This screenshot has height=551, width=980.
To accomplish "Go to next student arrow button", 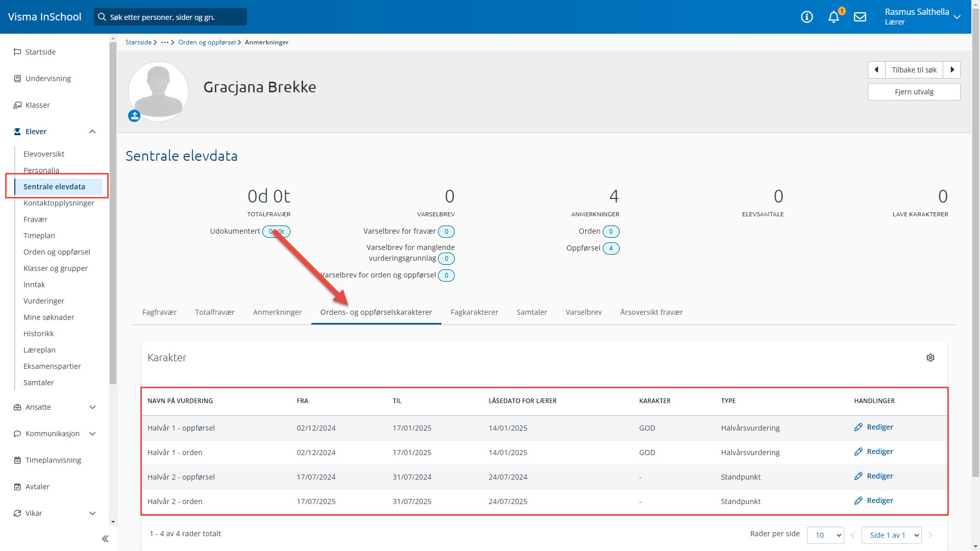I will (x=952, y=70).
